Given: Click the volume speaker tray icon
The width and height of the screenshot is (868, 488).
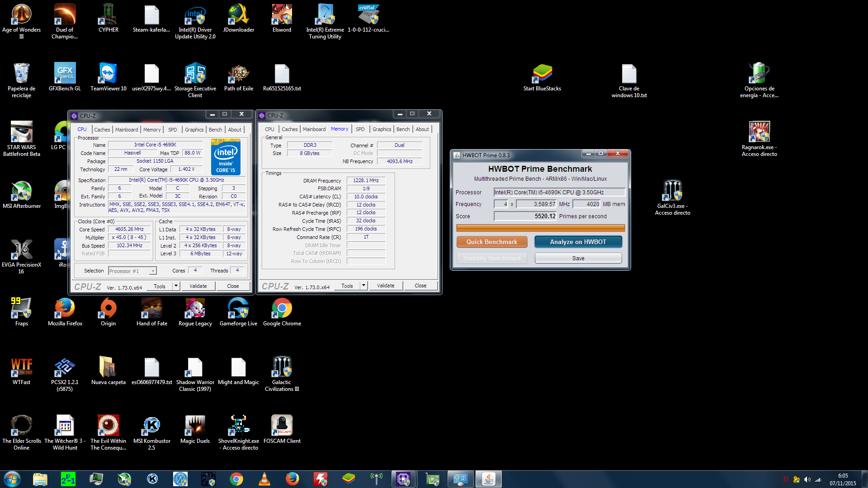Looking at the screenshot, I should click(x=807, y=479).
